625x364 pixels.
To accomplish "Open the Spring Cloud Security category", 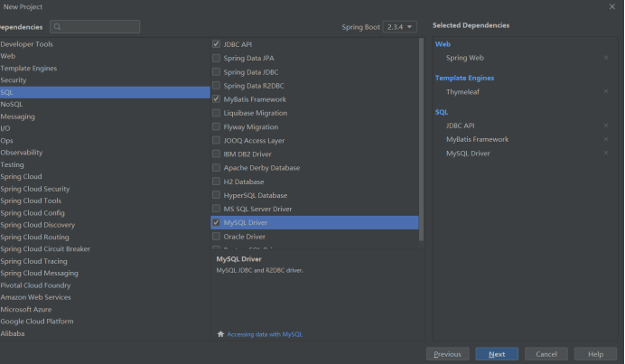I will (35, 189).
